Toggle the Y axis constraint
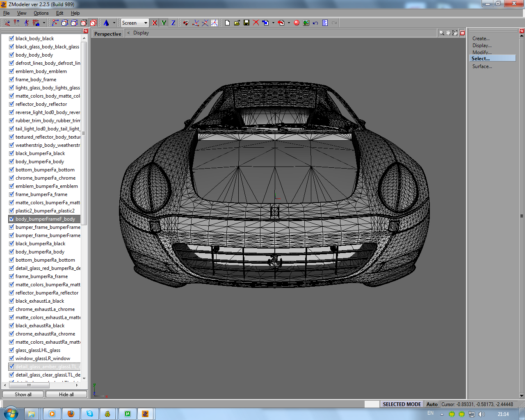The width and height of the screenshot is (525, 420). 164,23
